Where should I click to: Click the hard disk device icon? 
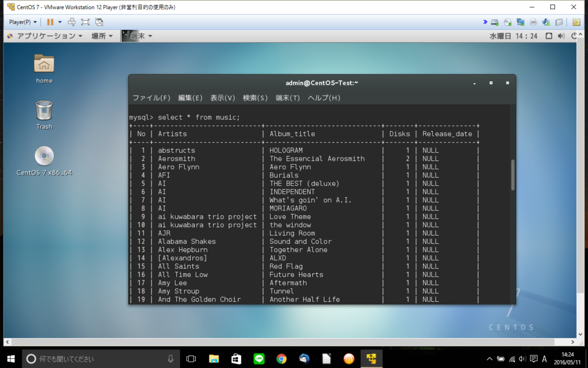494,22
